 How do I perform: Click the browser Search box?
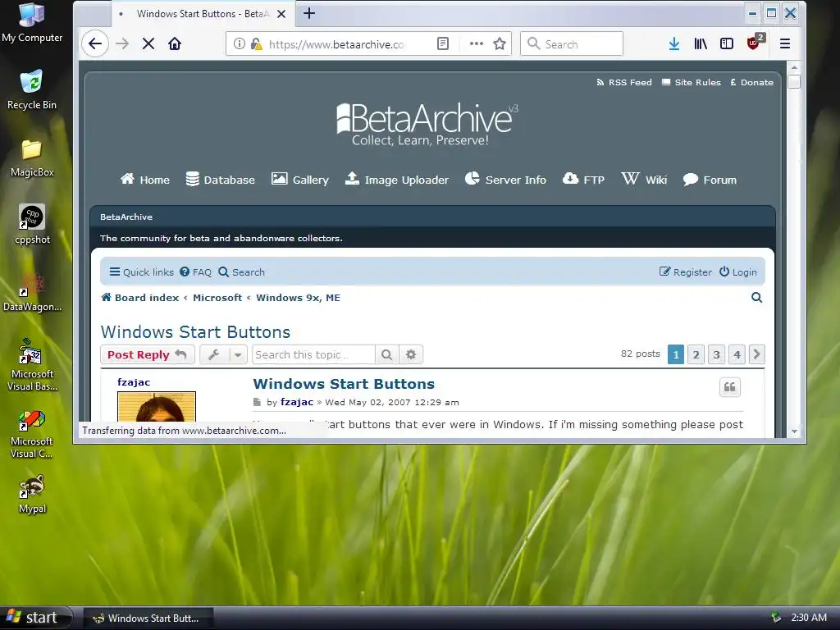(x=572, y=44)
